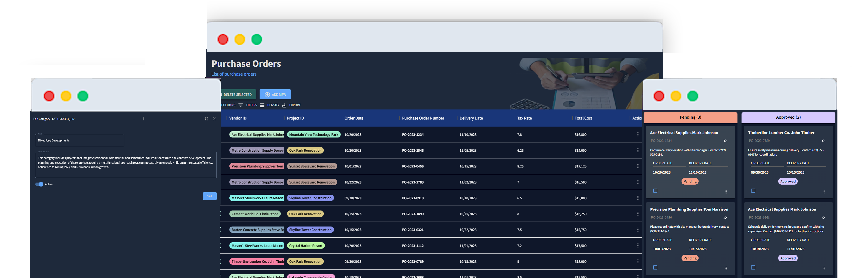Expand the PO-2023-0789 approved card
This screenshot has width=868, height=278.
point(823,141)
